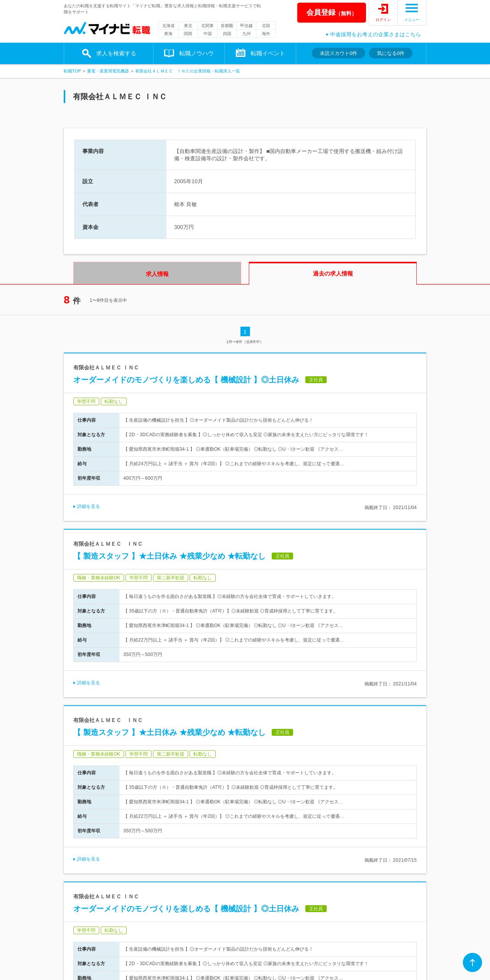The height and width of the screenshot is (980, 490).
Task: Click the ALMEC INC 企業情報 breadcrumb link
Action: click(x=187, y=71)
